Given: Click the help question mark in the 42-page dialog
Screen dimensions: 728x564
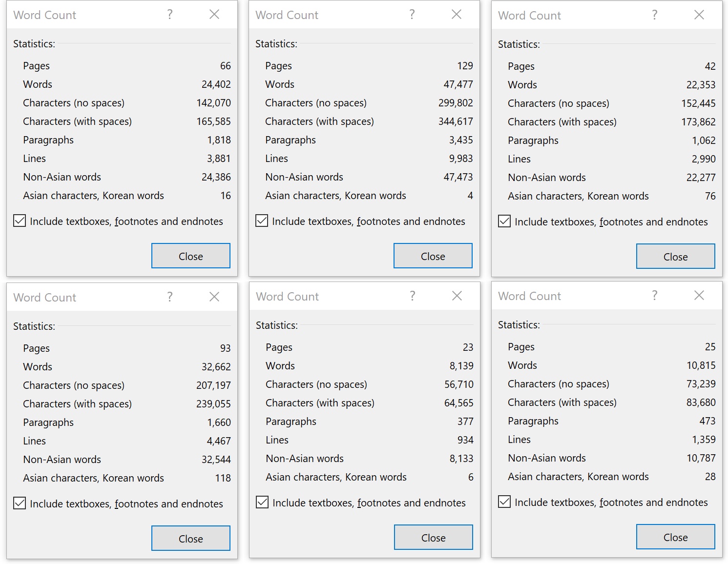Looking at the screenshot, I should tap(655, 15).
